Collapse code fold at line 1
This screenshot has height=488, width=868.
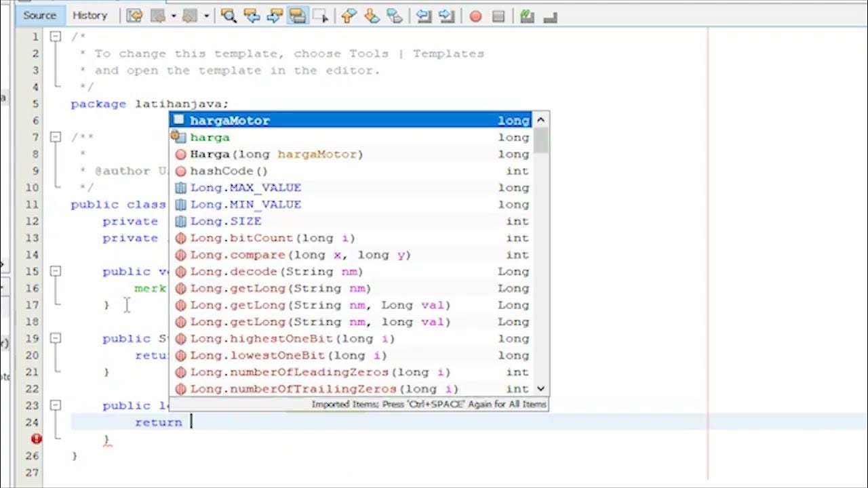56,37
